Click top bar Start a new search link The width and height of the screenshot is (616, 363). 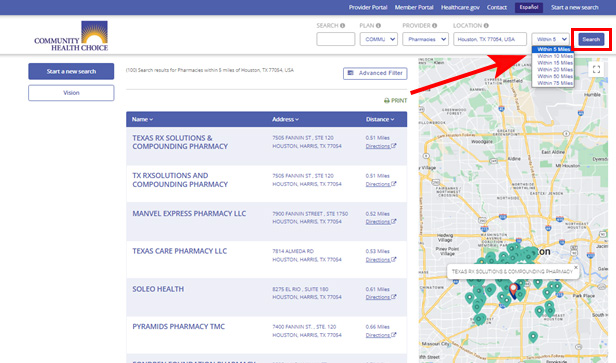point(574,7)
